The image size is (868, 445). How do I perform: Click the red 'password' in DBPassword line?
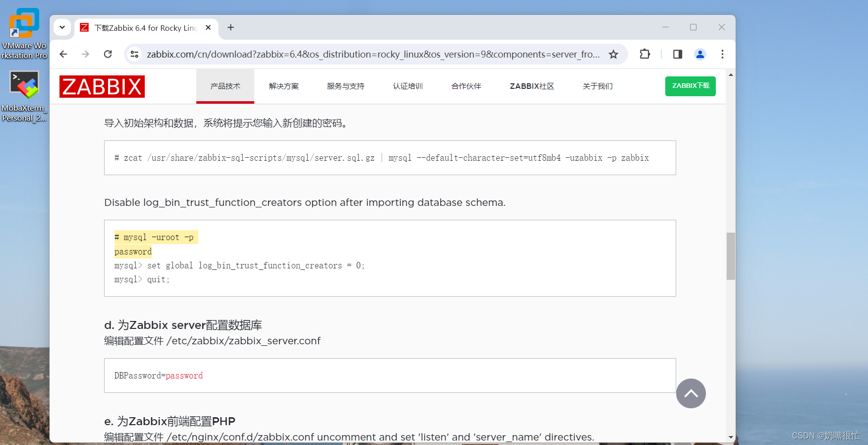click(x=184, y=376)
